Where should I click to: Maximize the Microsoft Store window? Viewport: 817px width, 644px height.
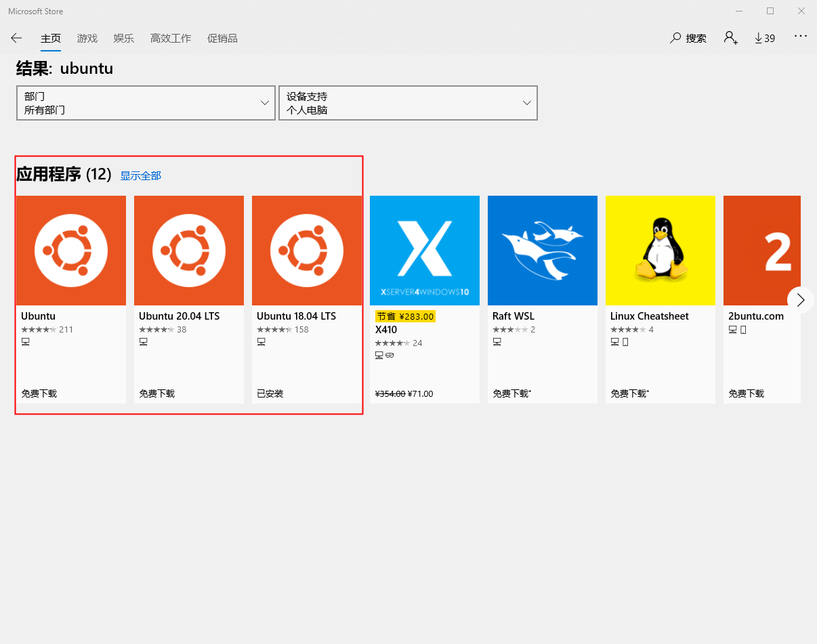pyautogui.click(x=770, y=11)
